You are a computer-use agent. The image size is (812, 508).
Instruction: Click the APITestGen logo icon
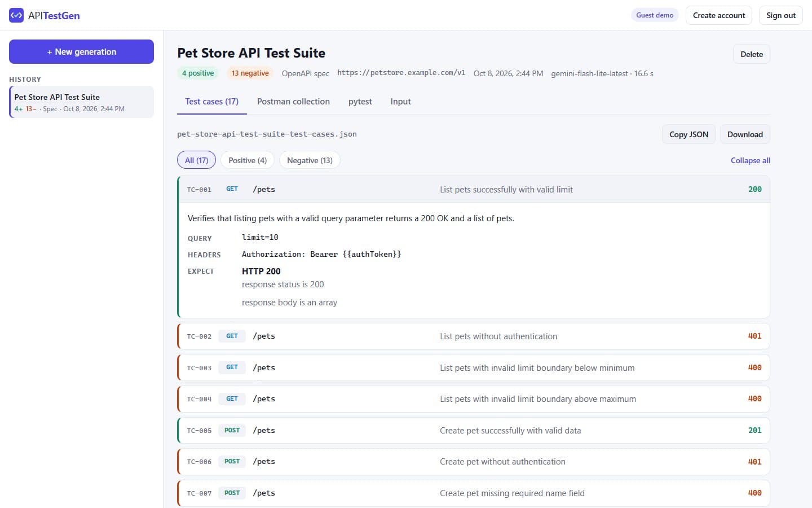tap(16, 15)
